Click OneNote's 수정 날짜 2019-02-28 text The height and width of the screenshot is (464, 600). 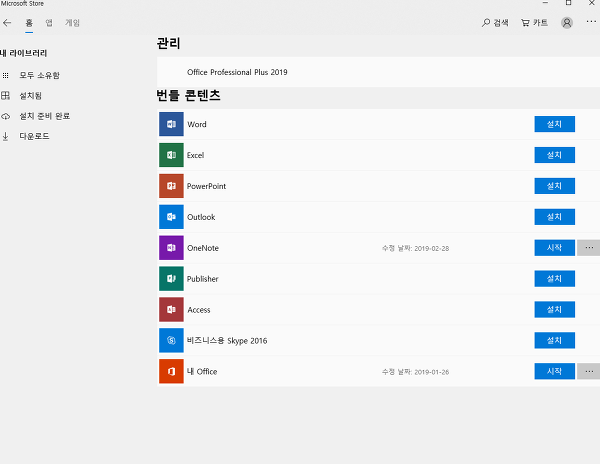pos(416,248)
